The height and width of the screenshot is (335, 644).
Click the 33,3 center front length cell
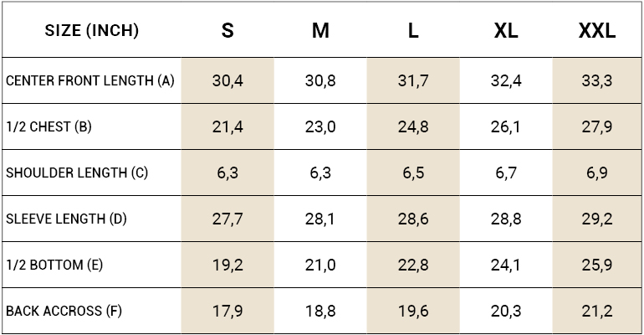pyautogui.click(x=597, y=81)
